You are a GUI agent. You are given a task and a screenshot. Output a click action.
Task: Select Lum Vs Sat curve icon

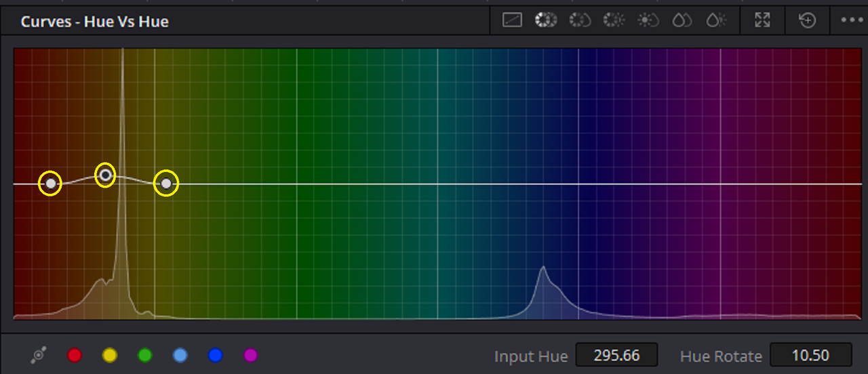coord(648,20)
